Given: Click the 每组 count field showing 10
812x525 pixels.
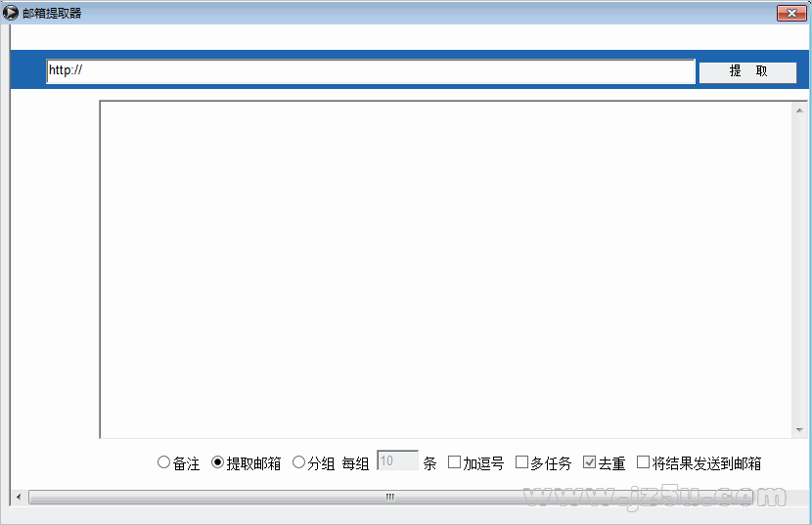Looking at the screenshot, I should point(397,461).
